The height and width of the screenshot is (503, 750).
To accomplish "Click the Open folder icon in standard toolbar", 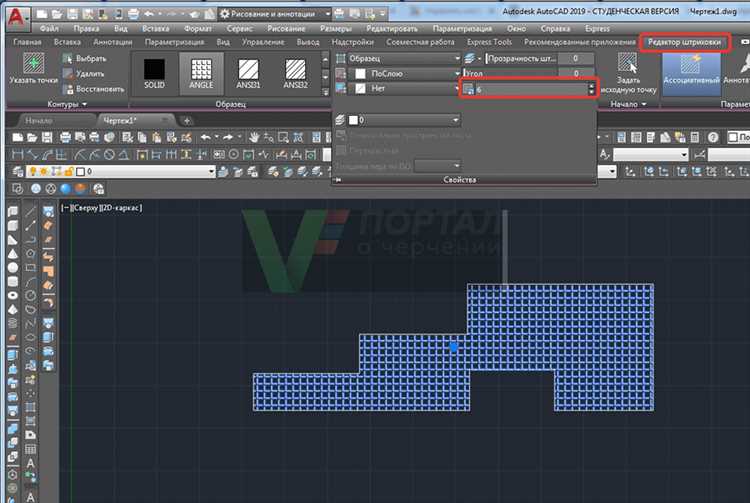I will 32,138.
